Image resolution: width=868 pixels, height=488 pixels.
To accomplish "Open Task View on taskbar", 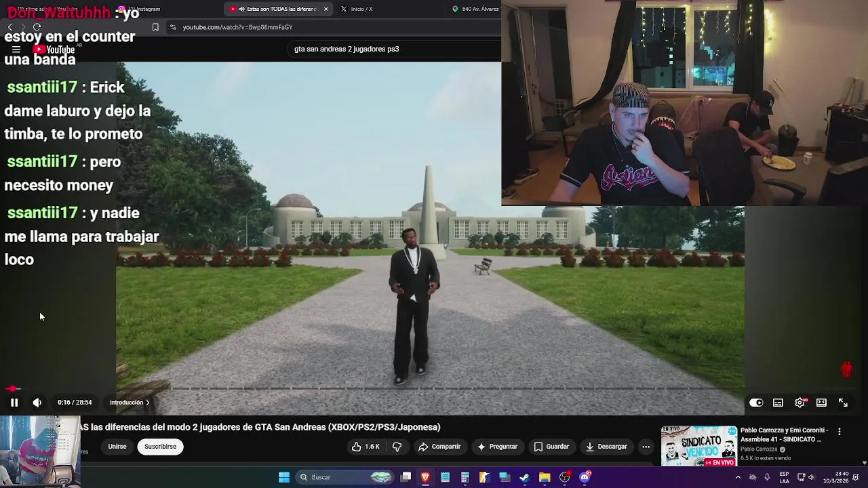I will [x=406, y=477].
